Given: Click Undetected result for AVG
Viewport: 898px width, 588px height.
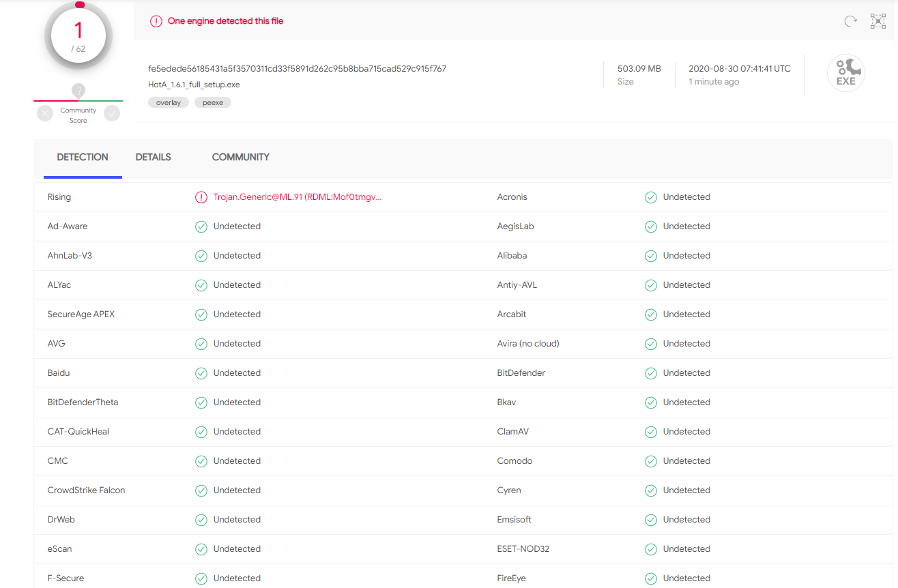Looking at the screenshot, I should coord(237,344).
